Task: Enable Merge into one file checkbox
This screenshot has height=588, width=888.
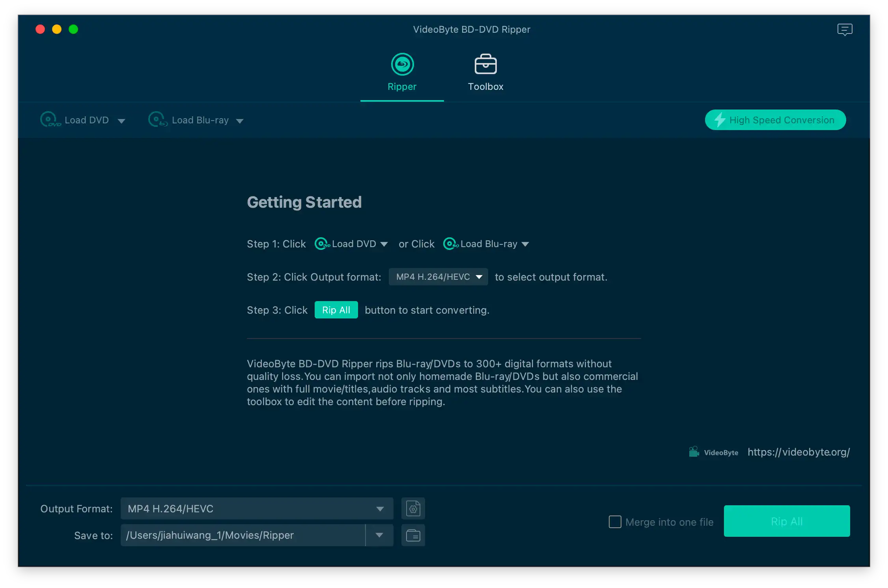Action: pyautogui.click(x=615, y=522)
